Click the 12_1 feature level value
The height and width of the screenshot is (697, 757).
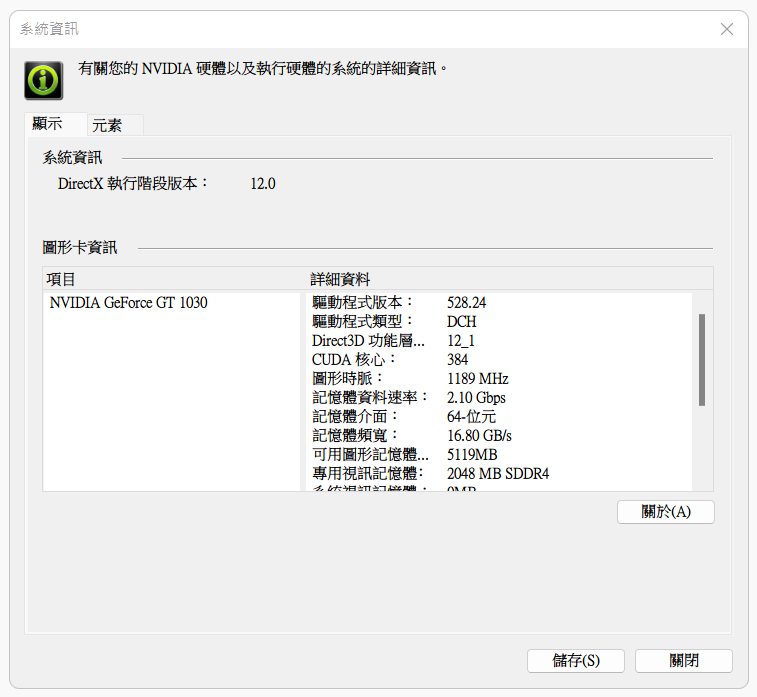click(461, 341)
